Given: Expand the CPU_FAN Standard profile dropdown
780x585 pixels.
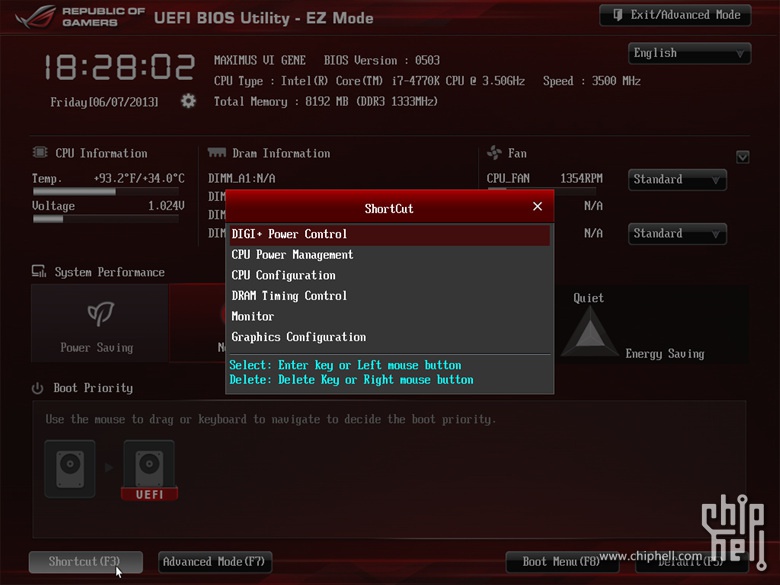Looking at the screenshot, I should [x=677, y=180].
